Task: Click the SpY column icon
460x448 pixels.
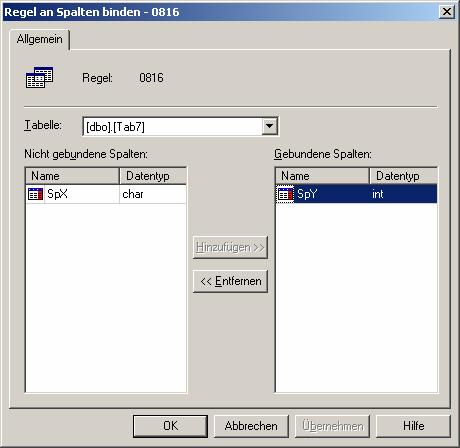Action: coord(285,194)
